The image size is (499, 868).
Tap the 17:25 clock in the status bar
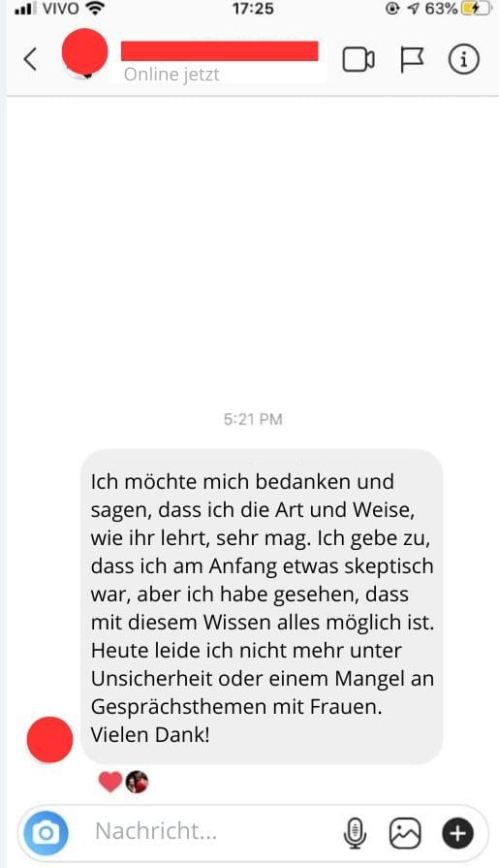point(253,9)
